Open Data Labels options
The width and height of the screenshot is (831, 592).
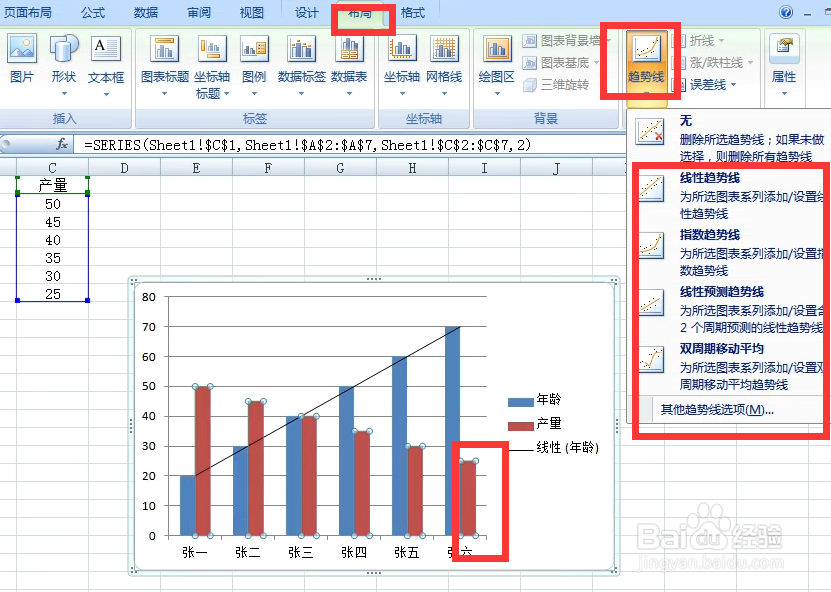tap(302, 66)
